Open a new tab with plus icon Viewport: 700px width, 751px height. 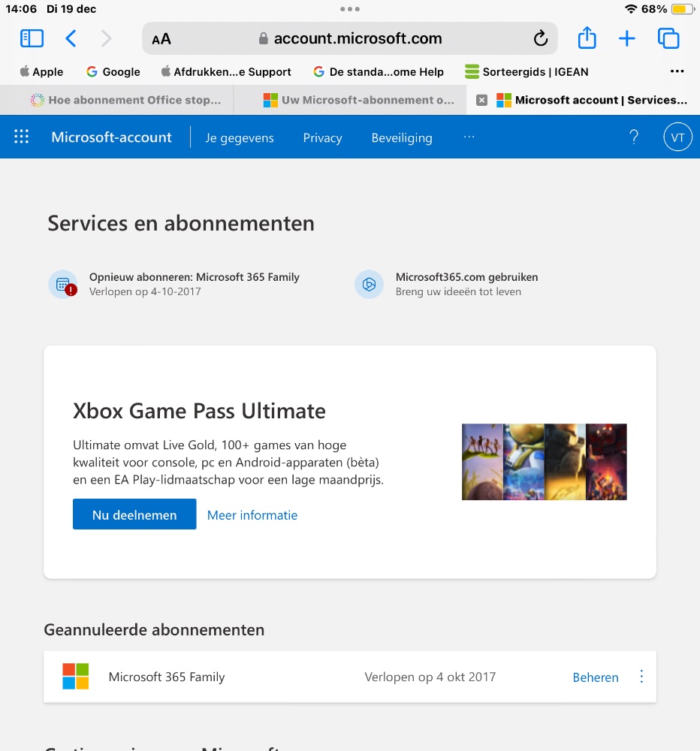(x=626, y=38)
